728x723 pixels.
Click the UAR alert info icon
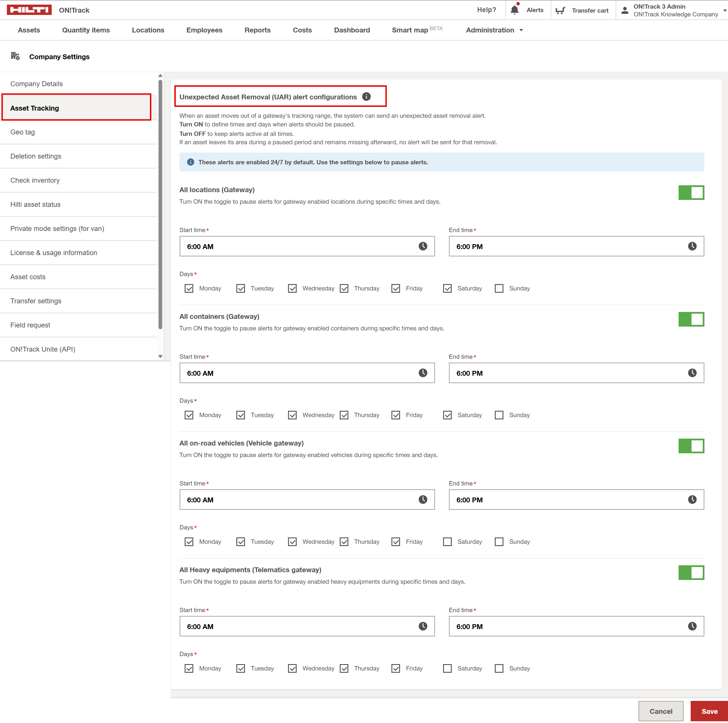coord(366,97)
